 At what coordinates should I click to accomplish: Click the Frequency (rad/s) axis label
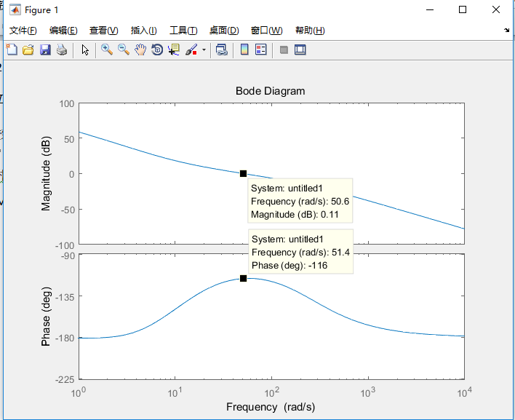[x=271, y=407]
